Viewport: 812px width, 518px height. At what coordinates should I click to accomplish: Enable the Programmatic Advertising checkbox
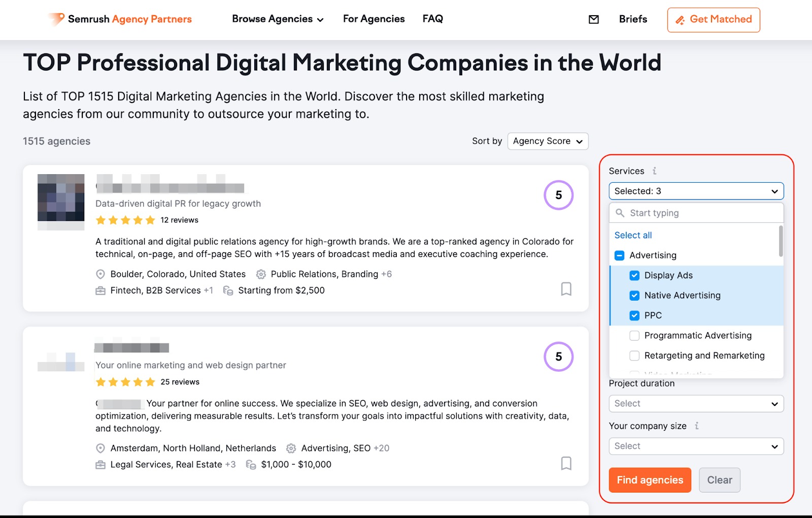[x=634, y=336]
